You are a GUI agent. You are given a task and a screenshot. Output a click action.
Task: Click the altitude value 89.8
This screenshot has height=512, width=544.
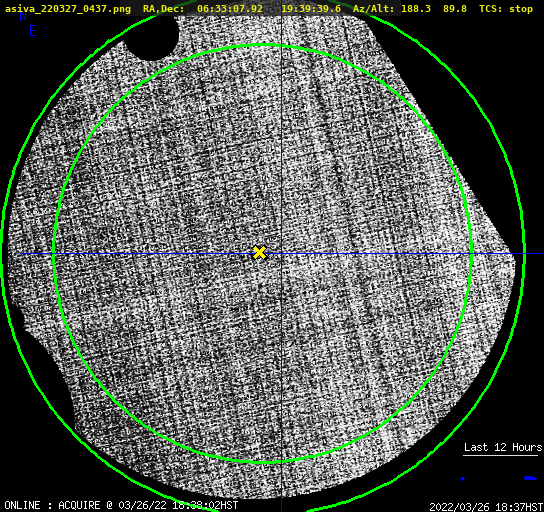(x=455, y=9)
